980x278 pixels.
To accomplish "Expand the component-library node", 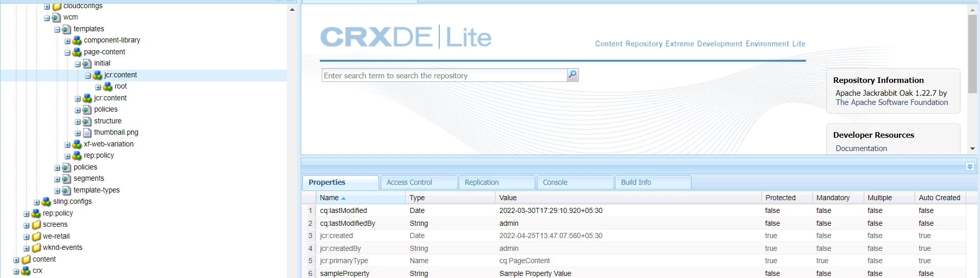I will point(67,41).
